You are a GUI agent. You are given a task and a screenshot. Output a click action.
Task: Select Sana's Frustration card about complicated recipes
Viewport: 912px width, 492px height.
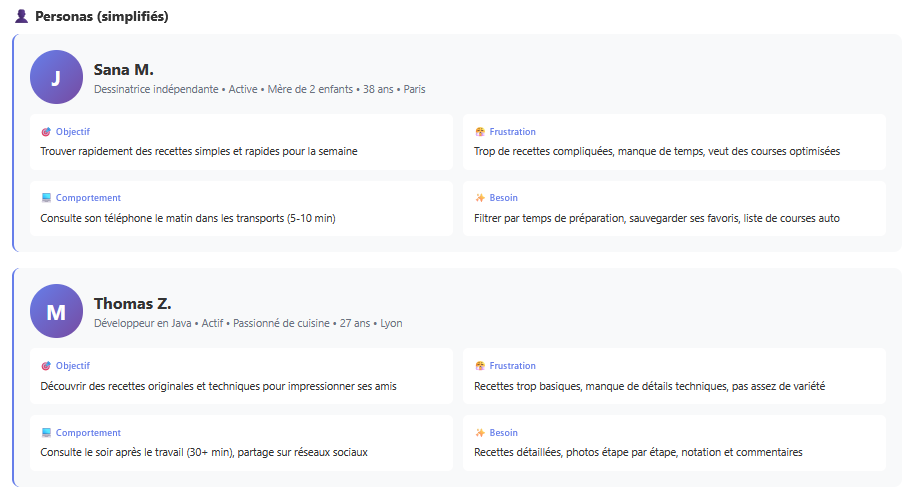click(674, 142)
